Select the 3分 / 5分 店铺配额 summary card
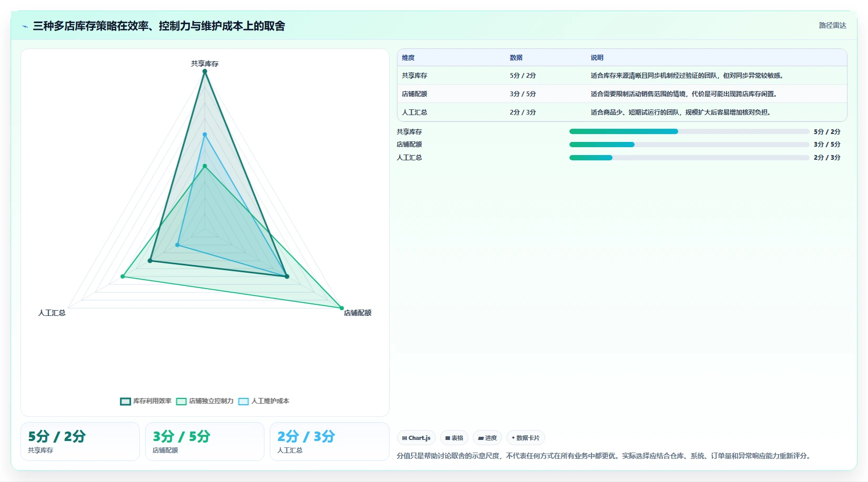This screenshot has height=482, width=868. tap(205, 442)
